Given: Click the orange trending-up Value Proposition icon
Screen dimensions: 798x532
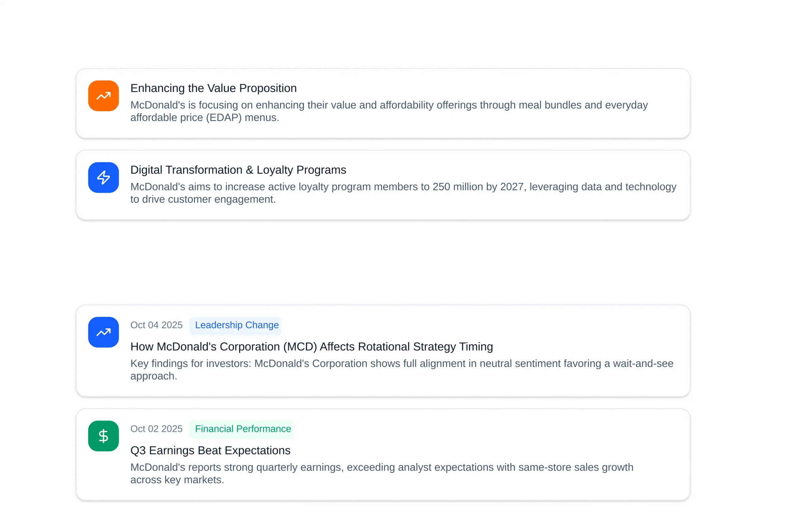Looking at the screenshot, I should [103, 96].
